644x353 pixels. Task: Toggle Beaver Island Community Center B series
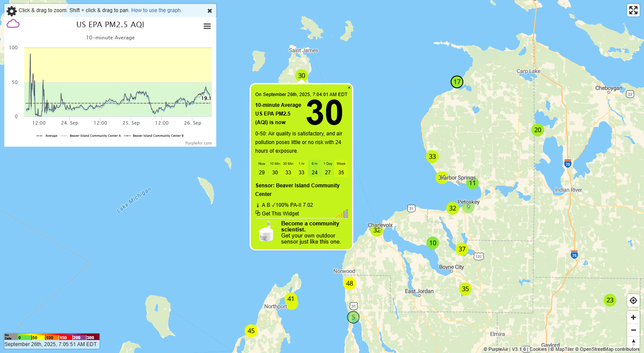tap(154, 136)
